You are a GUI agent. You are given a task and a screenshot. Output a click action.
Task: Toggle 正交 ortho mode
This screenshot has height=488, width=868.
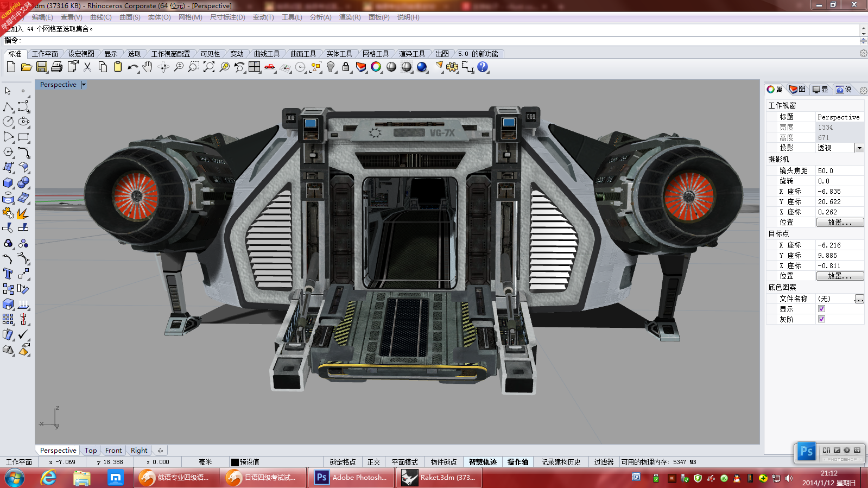(x=374, y=462)
